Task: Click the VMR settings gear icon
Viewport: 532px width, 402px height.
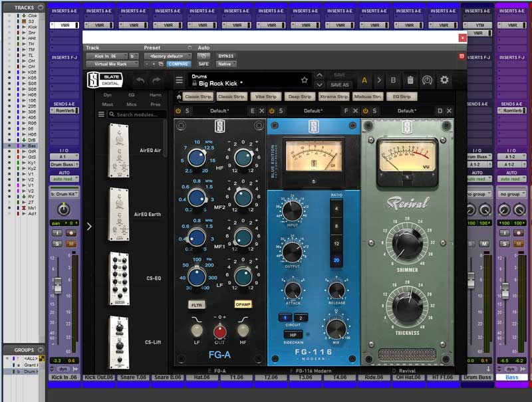Action: (x=445, y=80)
